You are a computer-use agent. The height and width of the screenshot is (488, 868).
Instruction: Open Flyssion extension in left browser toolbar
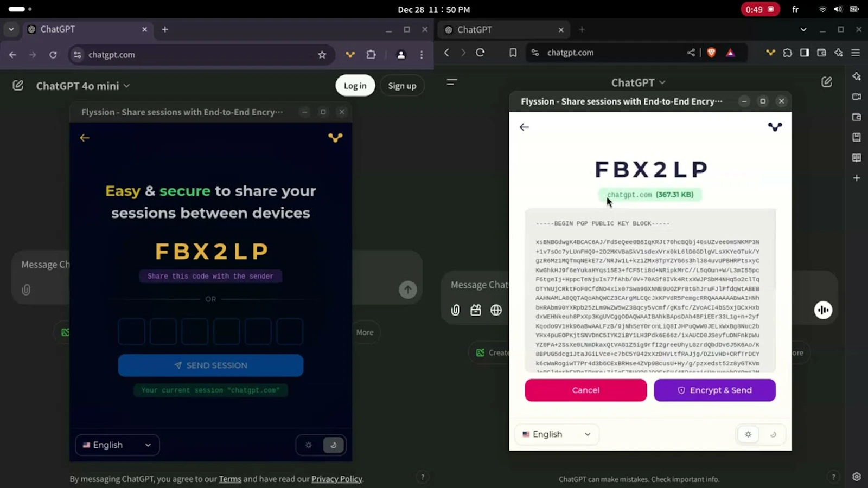coord(350,55)
